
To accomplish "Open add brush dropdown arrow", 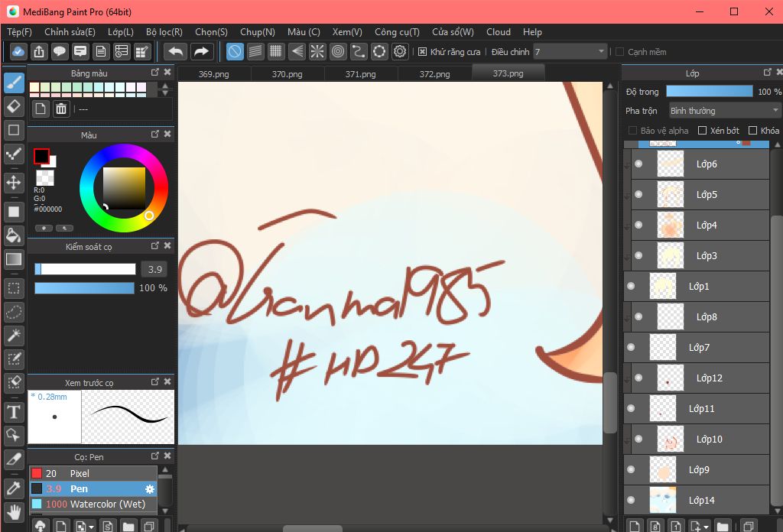I will coord(92,527).
